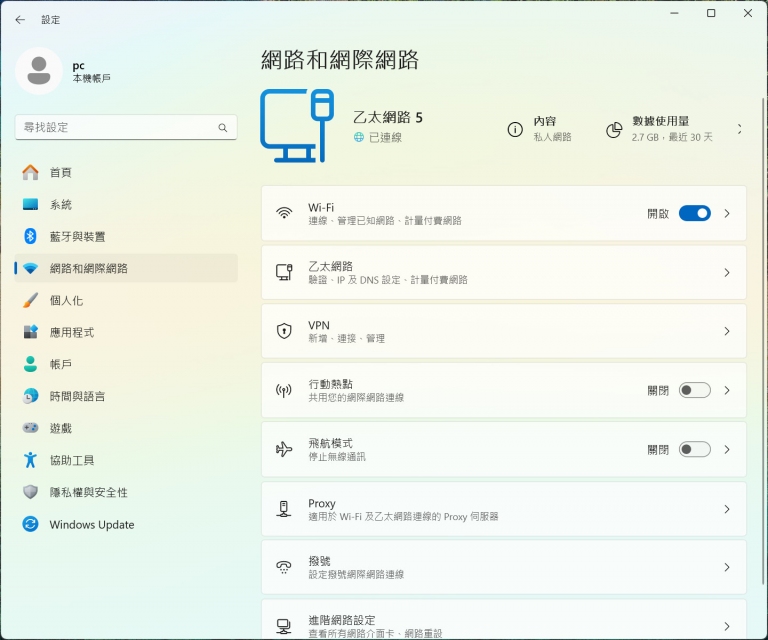Click the 隱私權與安全性 shield icon
768x640 pixels.
pos(30,492)
